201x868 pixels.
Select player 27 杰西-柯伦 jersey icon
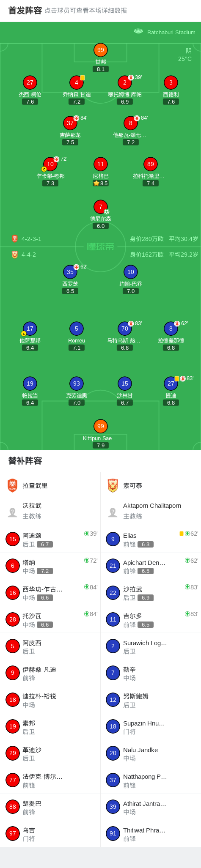(x=30, y=82)
